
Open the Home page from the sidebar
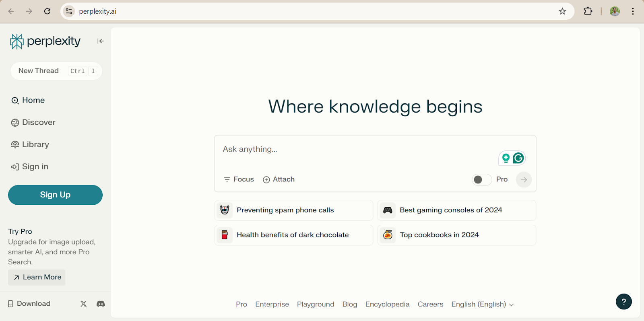tap(28, 100)
